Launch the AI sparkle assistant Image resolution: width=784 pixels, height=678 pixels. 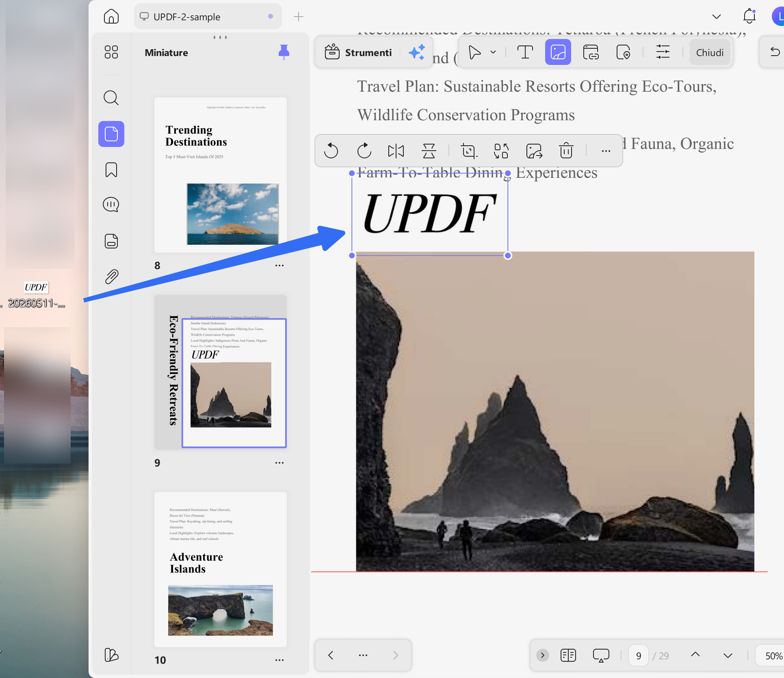pyautogui.click(x=417, y=52)
